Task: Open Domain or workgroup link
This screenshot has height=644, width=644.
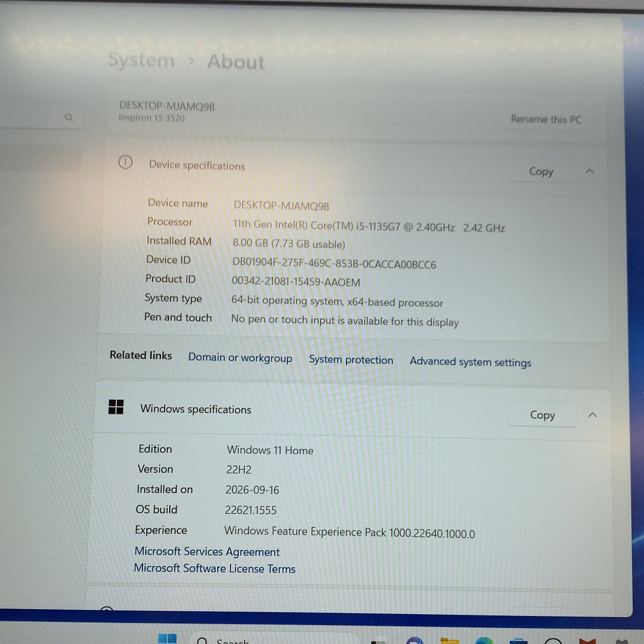Action: click(x=240, y=358)
